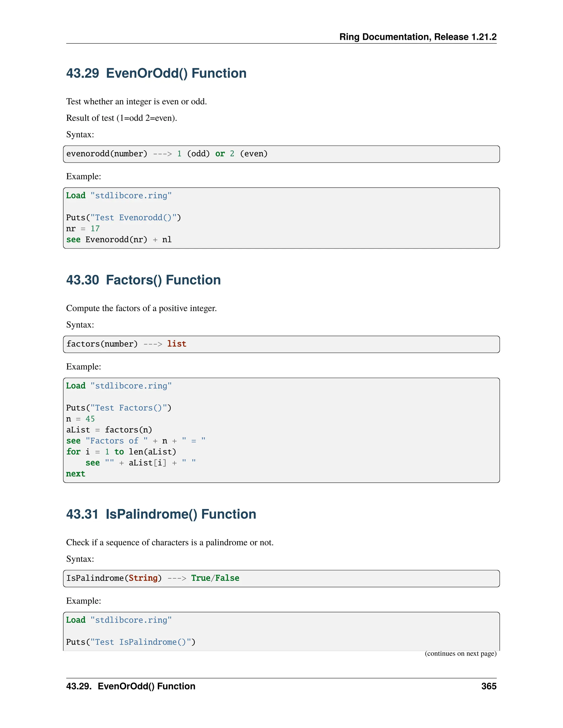Click the 43.29 EvenOrOdd() Function heading

[x=156, y=73]
